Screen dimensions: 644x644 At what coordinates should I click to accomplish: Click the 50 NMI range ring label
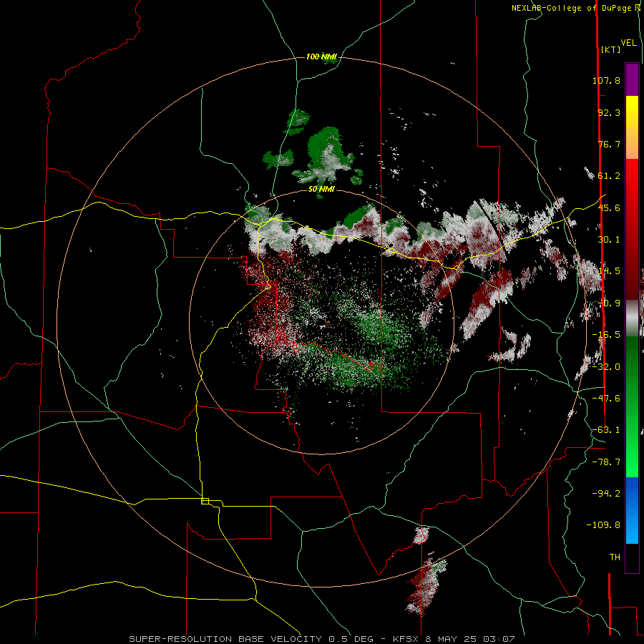click(321, 190)
